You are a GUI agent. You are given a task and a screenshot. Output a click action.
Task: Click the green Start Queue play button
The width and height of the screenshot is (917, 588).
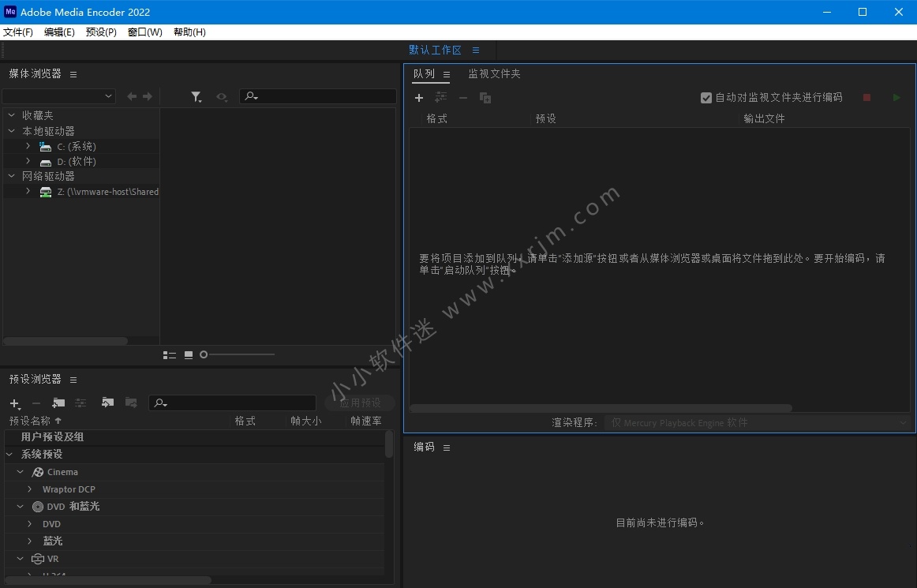click(x=896, y=98)
